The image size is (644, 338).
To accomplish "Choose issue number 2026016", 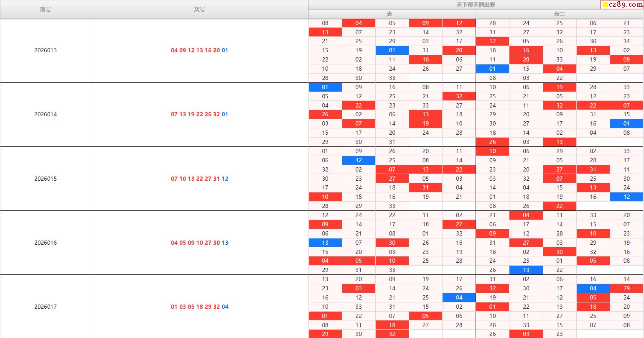I will 46,243.
